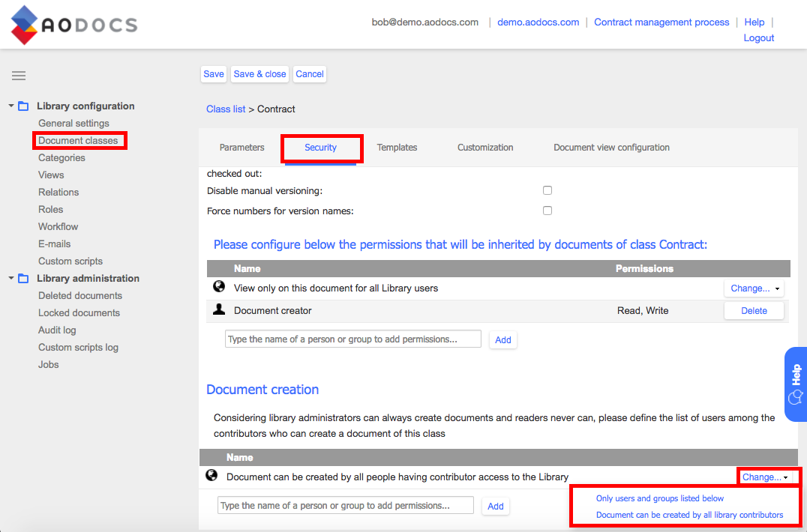Open Roles in sidebar
Image resolution: width=807 pixels, height=532 pixels.
(x=50, y=210)
